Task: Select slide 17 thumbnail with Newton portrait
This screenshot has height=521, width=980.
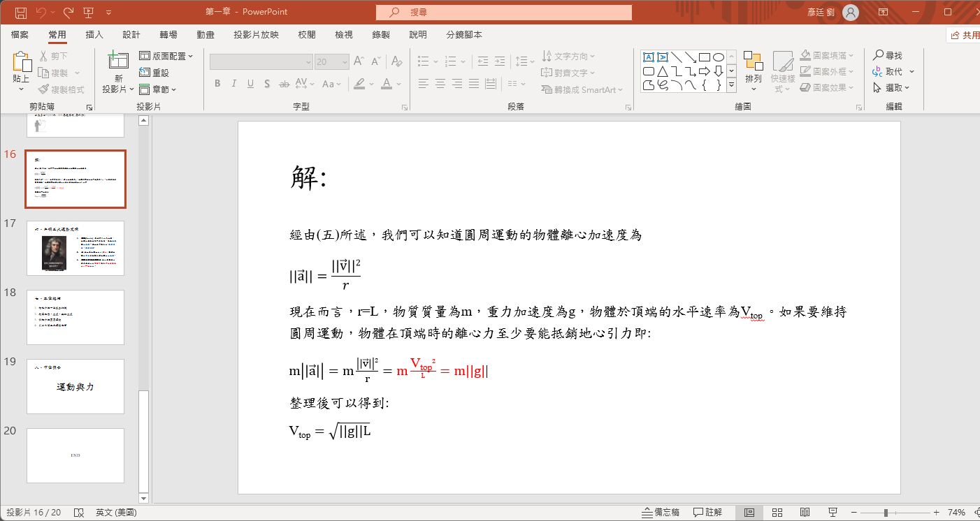Action: point(75,248)
